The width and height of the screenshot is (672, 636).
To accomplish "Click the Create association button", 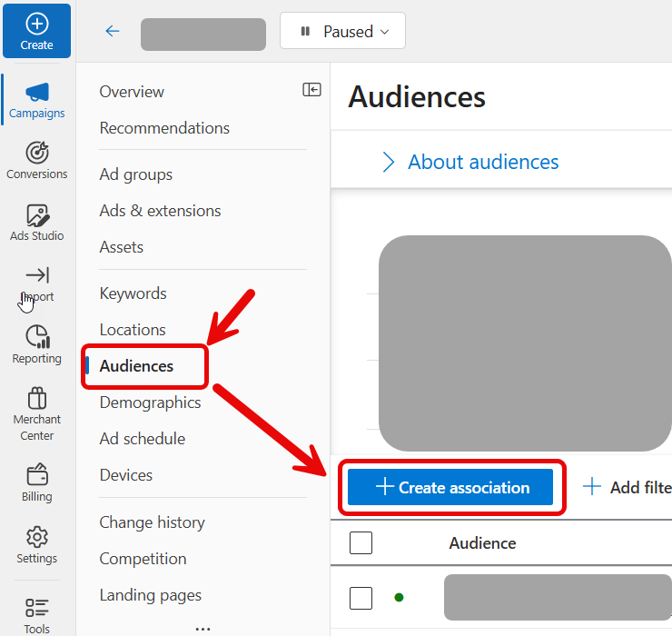I will 450,487.
